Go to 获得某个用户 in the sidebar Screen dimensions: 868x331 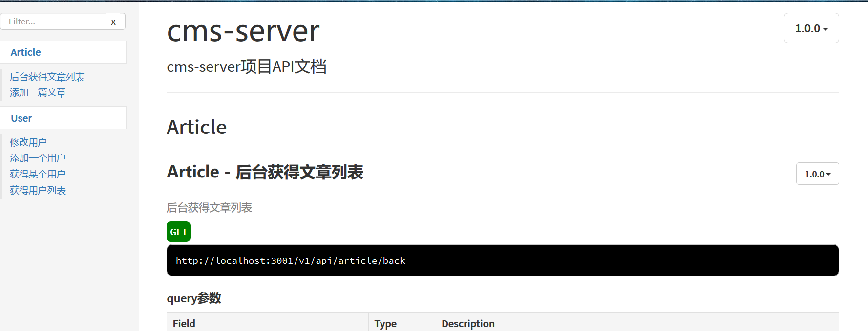coord(38,174)
